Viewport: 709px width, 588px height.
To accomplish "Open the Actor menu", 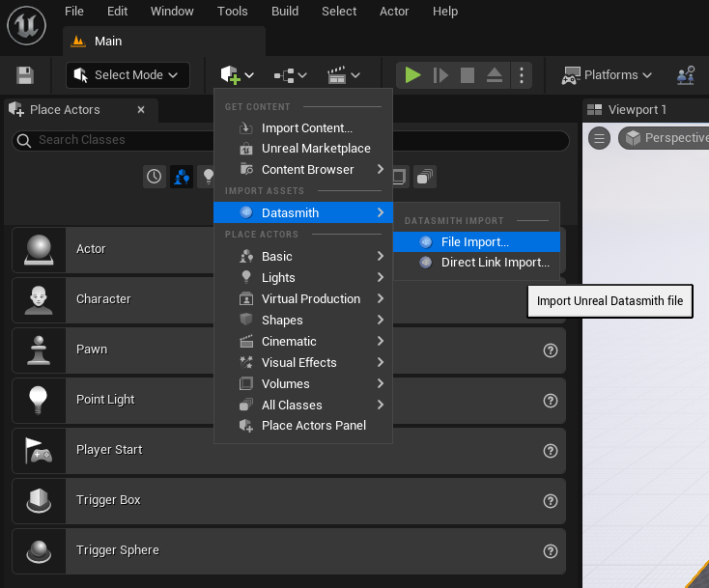I will click(x=394, y=12).
